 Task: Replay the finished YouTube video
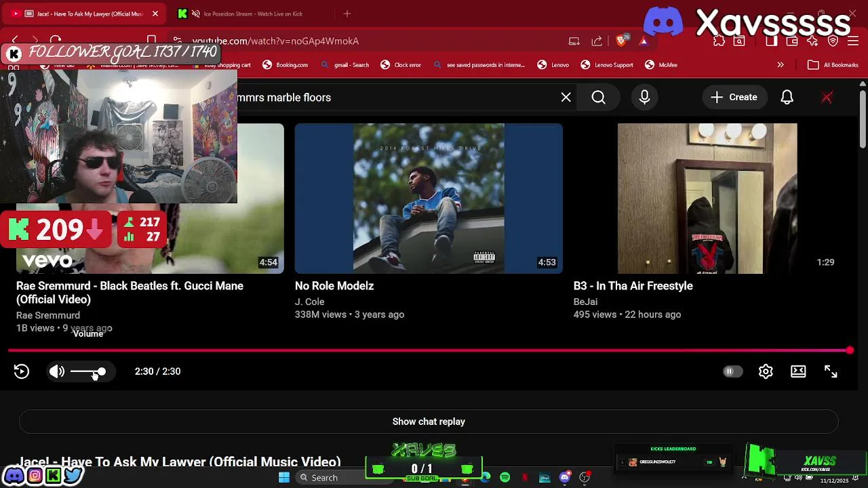coord(22,371)
